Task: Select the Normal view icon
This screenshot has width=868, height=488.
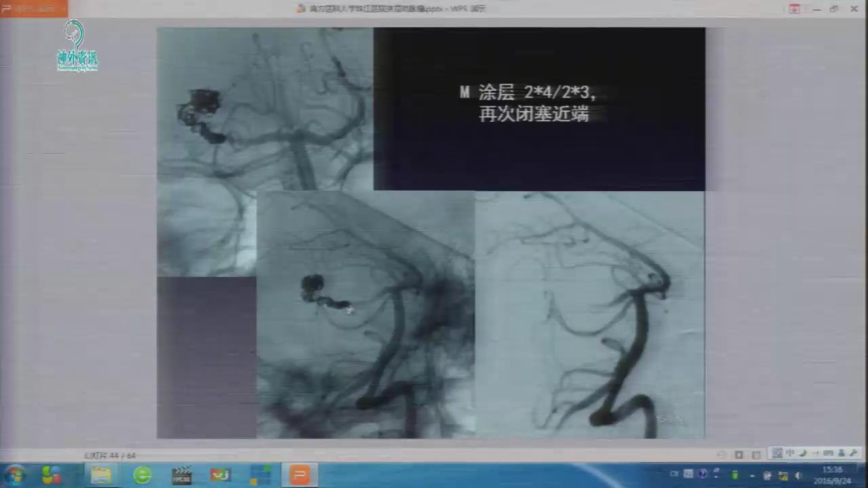Action: click(x=722, y=455)
